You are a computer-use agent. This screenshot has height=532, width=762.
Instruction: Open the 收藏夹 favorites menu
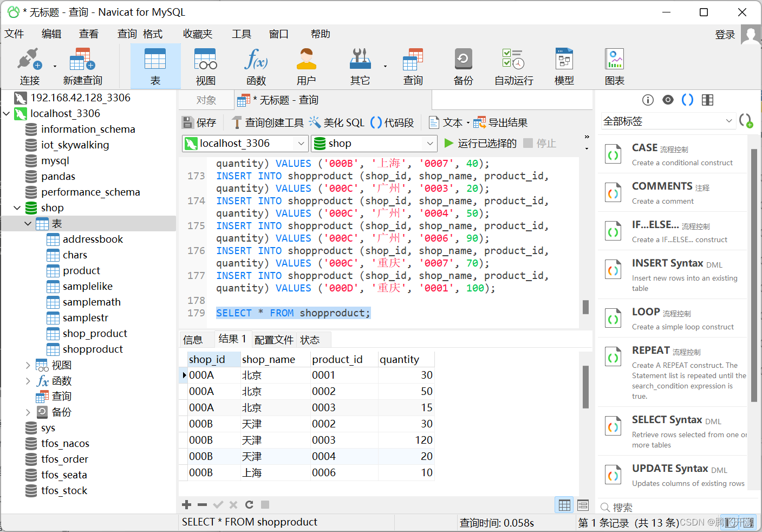click(x=198, y=34)
